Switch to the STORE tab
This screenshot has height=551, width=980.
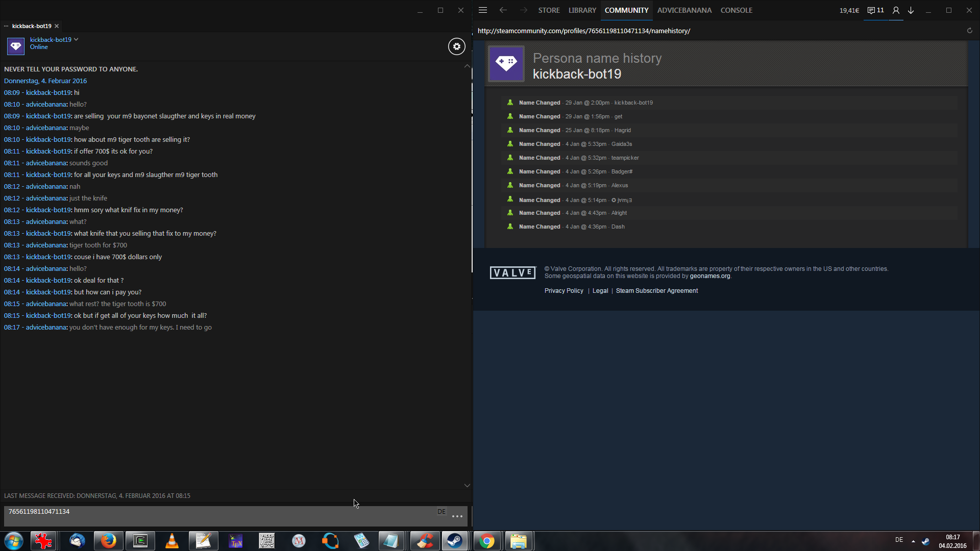pyautogui.click(x=549, y=10)
